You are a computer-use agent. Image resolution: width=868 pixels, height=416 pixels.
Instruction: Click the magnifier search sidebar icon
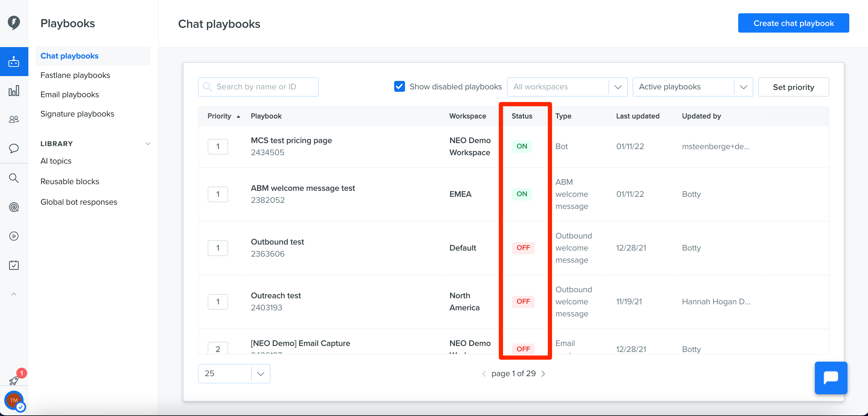(x=14, y=178)
